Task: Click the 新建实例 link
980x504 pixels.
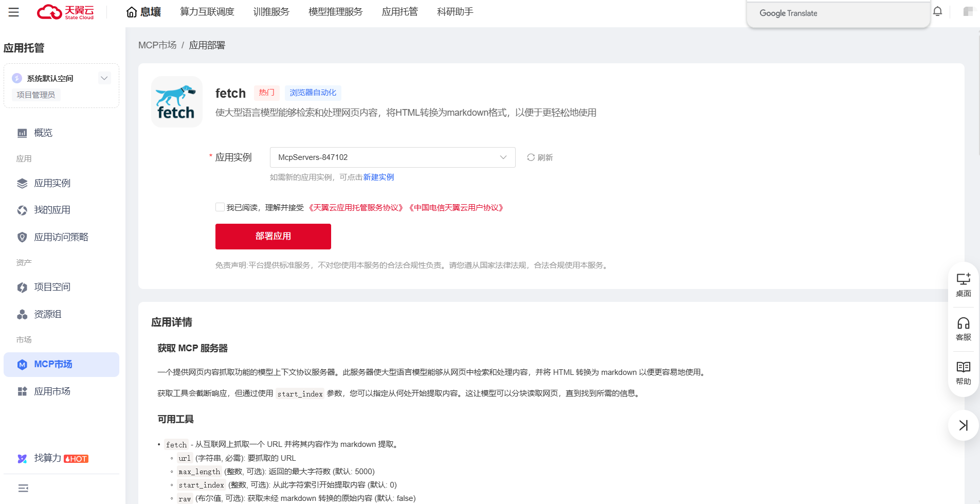Action: pos(378,177)
